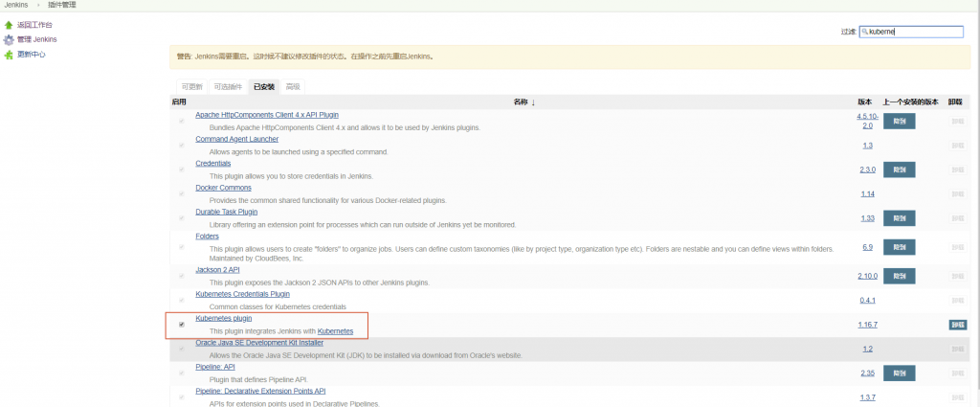Click version 1.14 of Docker Commons
The height and width of the screenshot is (407, 980).
867,193
